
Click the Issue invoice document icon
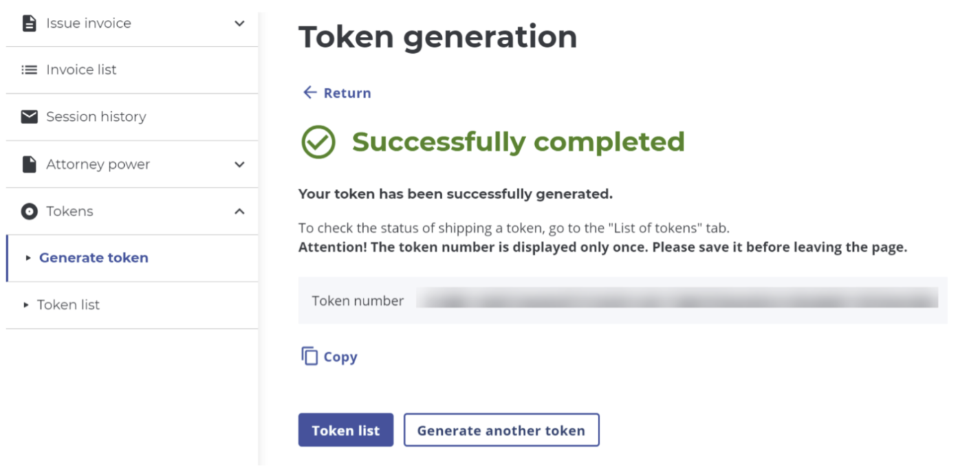click(x=29, y=23)
